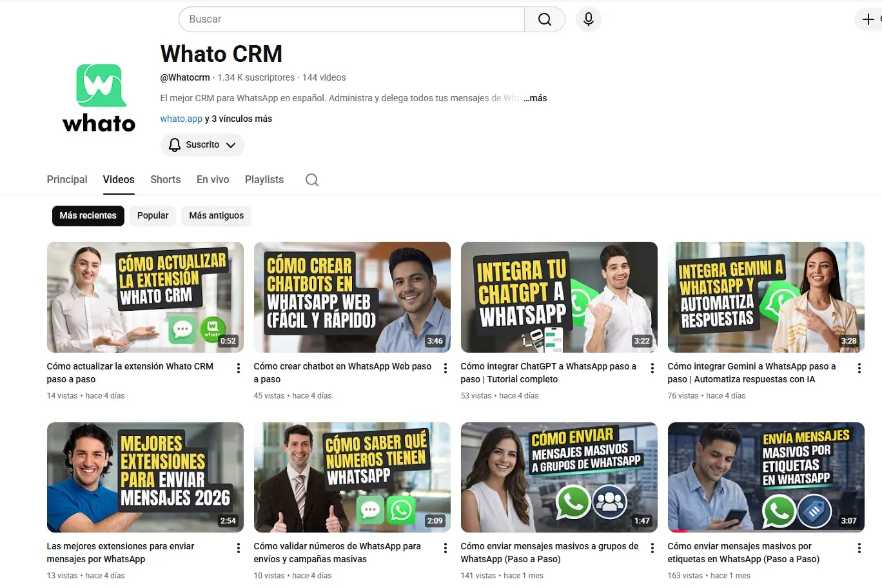
Task: Open the whato.app link
Action: [181, 119]
